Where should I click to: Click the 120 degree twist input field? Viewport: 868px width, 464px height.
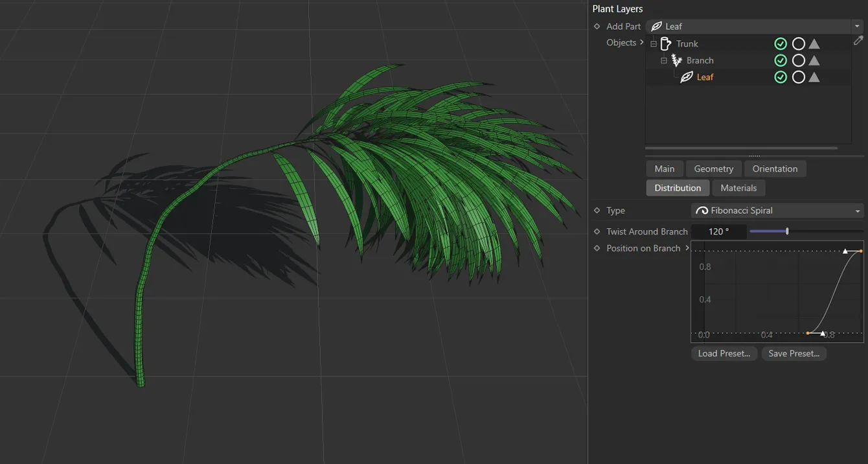[x=719, y=231]
